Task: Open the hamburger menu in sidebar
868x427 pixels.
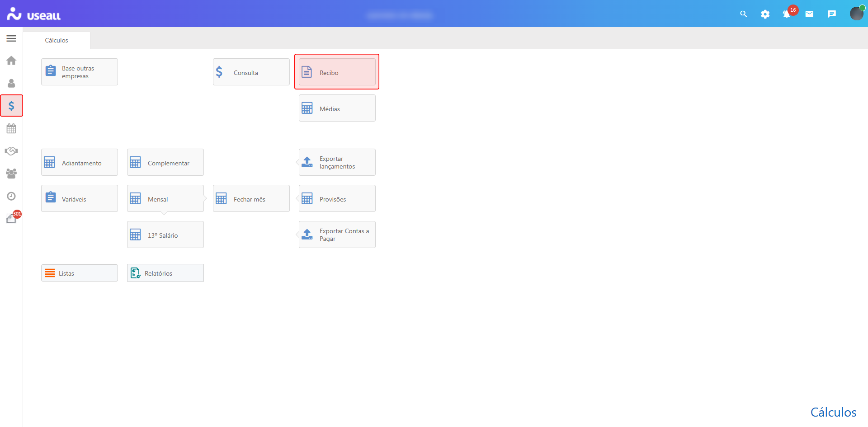Action: point(11,38)
